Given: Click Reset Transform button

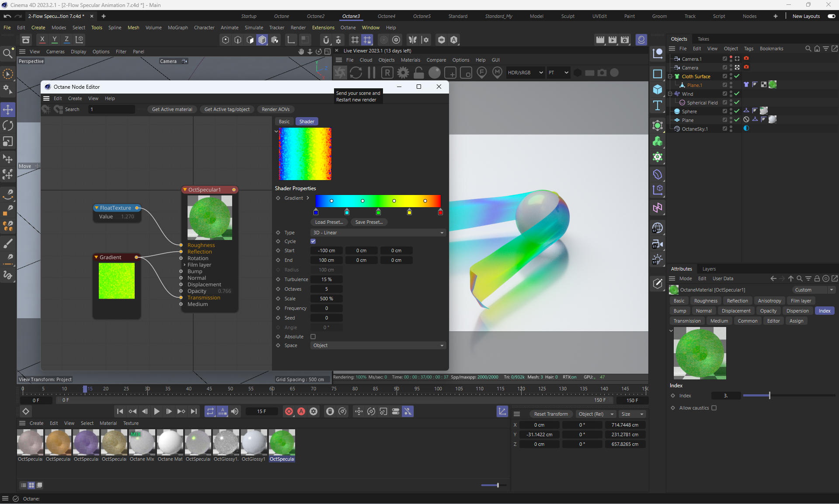Looking at the screenshot, I should coord(551,414).
